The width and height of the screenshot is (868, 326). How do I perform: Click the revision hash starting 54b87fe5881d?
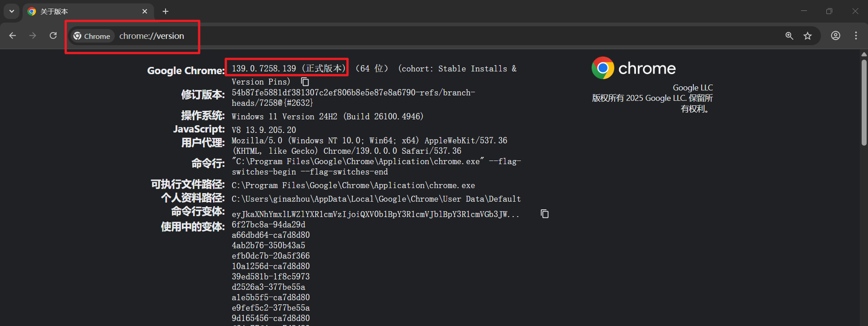coord(353,98)
